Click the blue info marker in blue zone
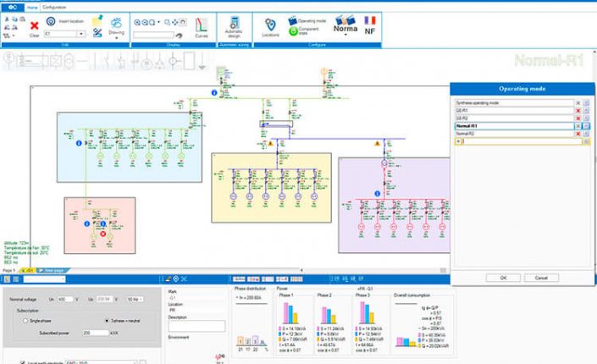Image resolution: width=597 pixels, height=364 pixels. (79, 143)
